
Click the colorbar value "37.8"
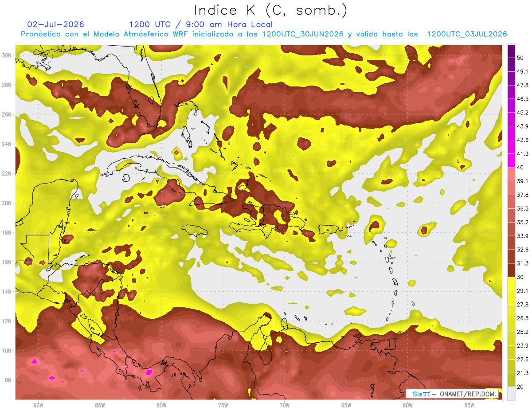point(523,195)
